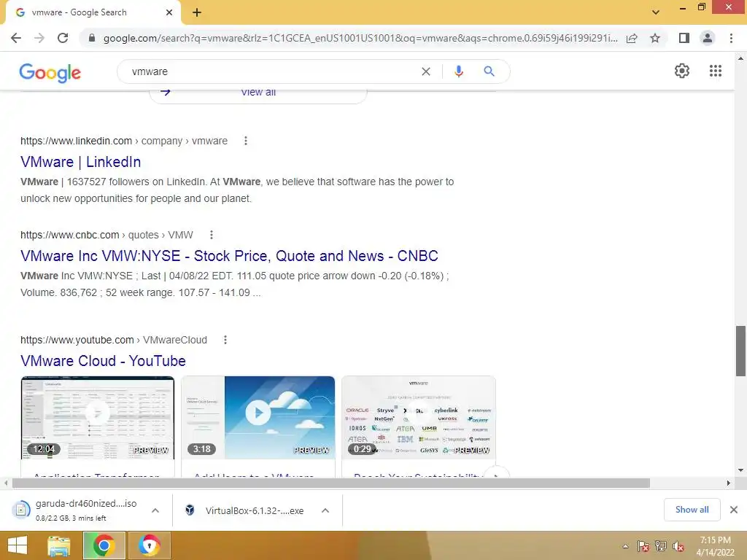Submit search with the magnifier icon

tap(489, 71)
